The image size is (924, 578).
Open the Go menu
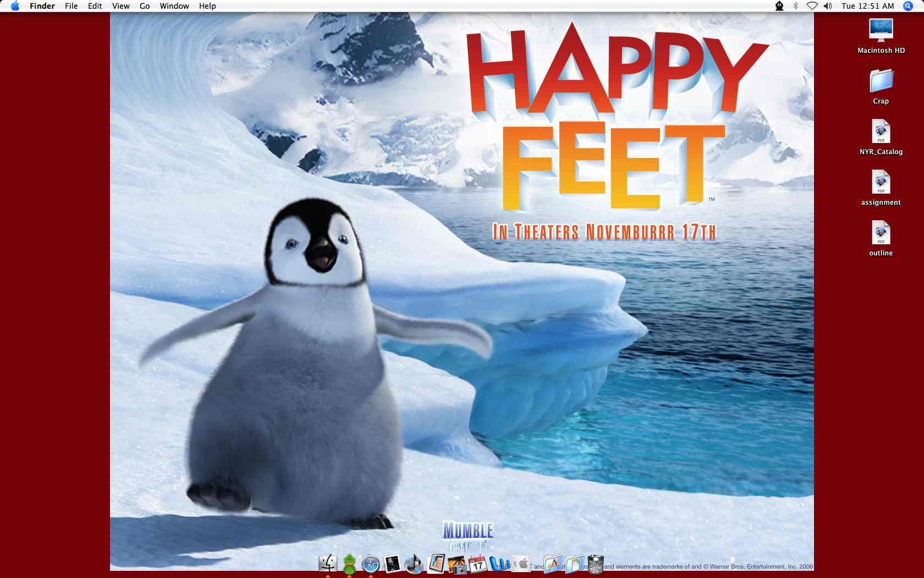click(x=145, y=6)
